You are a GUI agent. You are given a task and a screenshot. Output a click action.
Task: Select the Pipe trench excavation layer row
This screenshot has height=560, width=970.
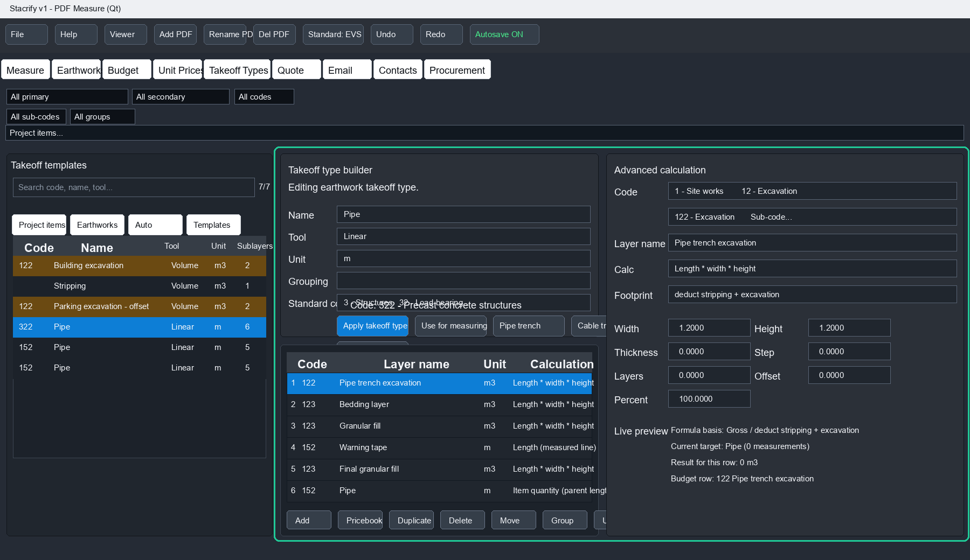tap(440, 383)
